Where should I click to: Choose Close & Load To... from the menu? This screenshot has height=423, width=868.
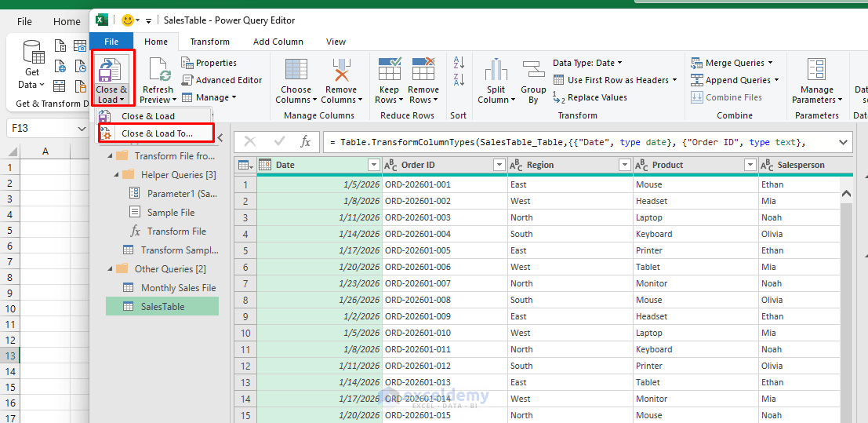click(x=155, y=133)
